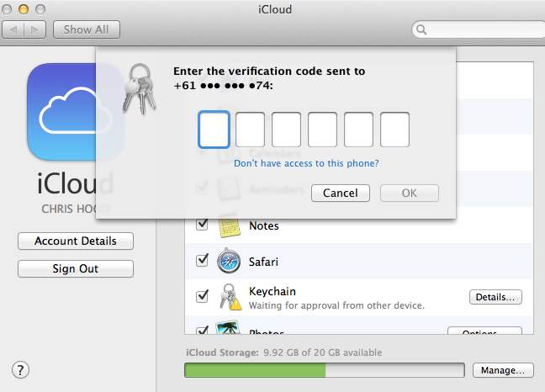The image size is (545, 392).
Task: Click the minimize window button
Action: pos(24,9)
